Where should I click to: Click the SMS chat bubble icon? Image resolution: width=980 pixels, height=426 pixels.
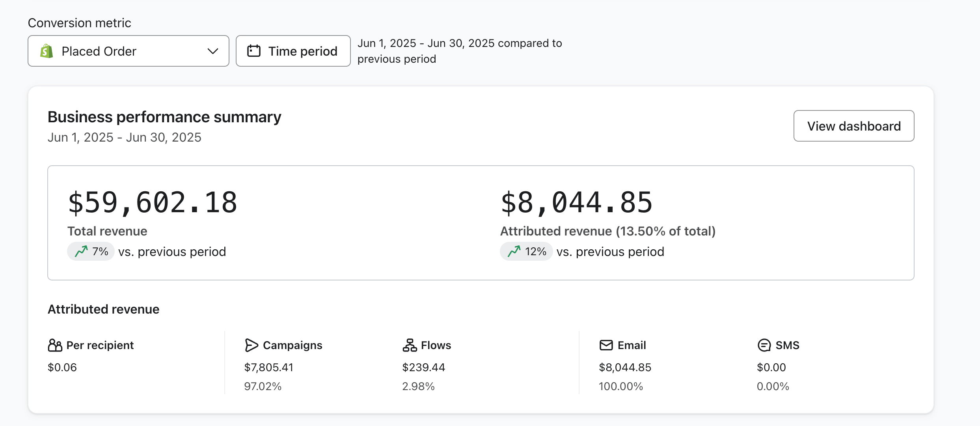tap(764, 345)
